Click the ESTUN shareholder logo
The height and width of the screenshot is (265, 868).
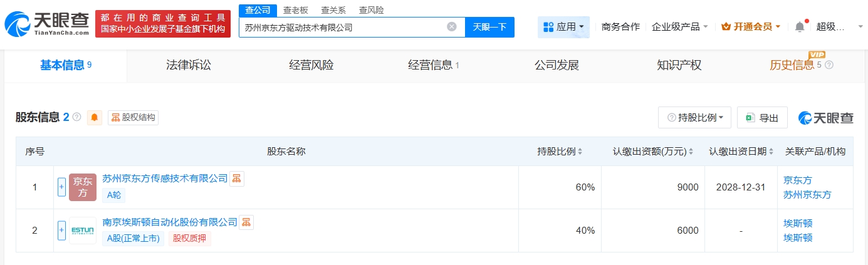coord(83,231)
